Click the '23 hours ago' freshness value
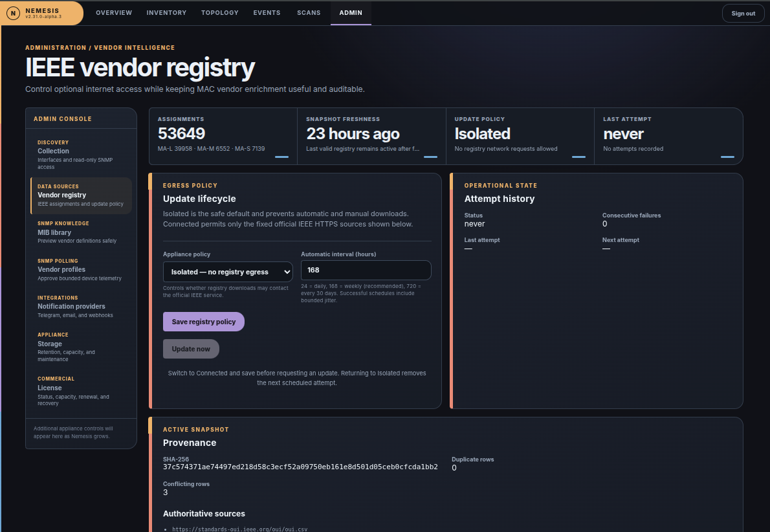The width and height of the screenshot is (770, 532). pyautogui.click(x=353, y=133)
